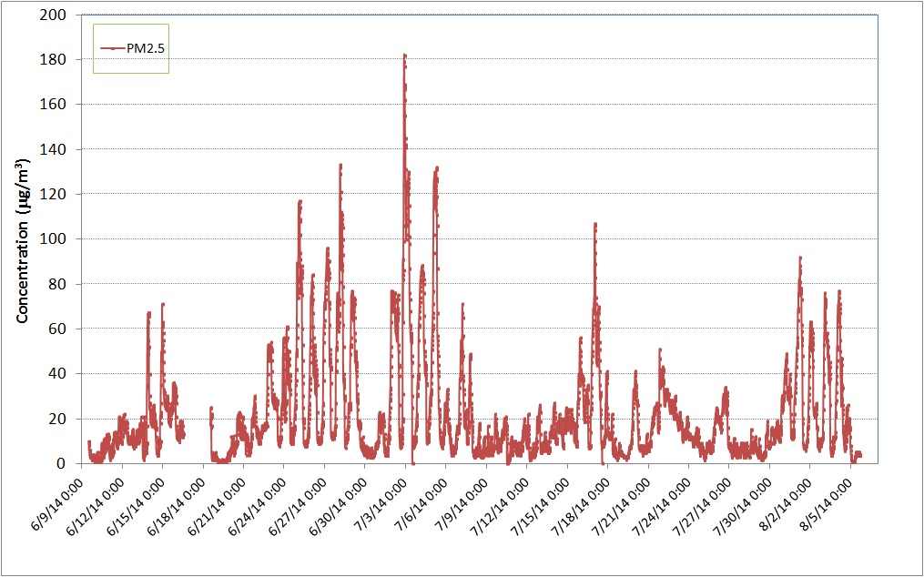Viewport: 924px width, 577px height.
Task: Click the y-axis value 20
Action: [57, 419]
